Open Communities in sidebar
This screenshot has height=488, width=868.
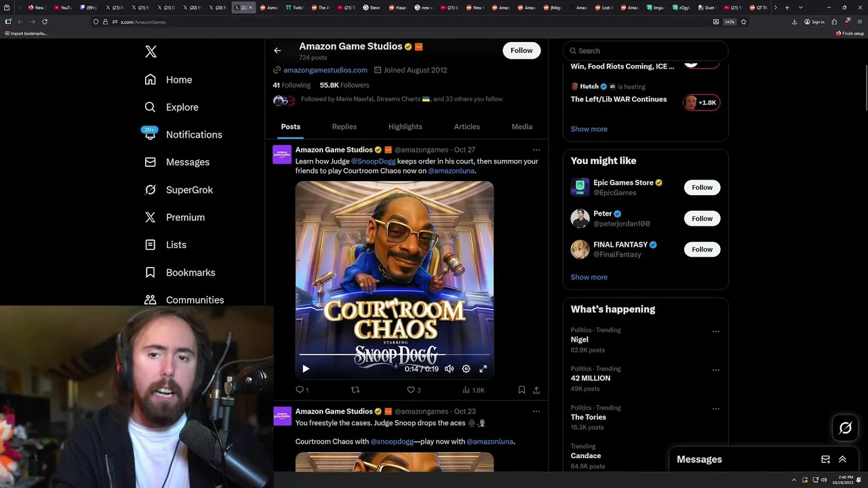184,300
